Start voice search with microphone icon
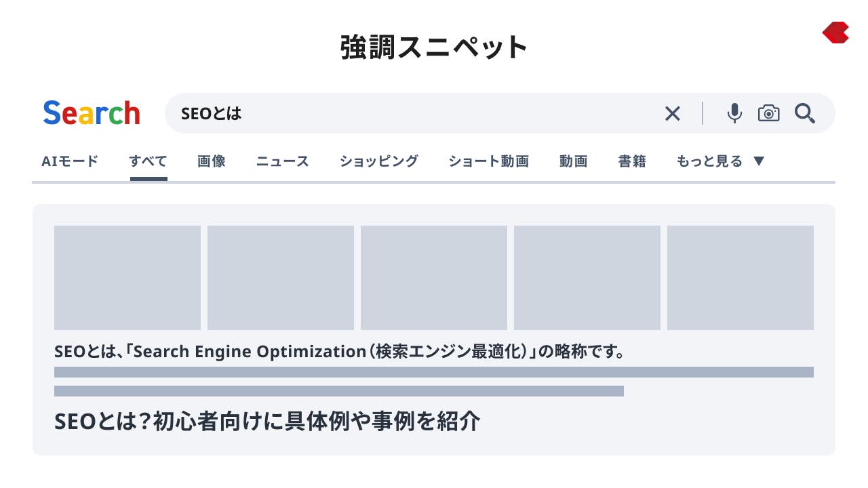The height and width of the screenshot is (488, 868). point(734,113)
